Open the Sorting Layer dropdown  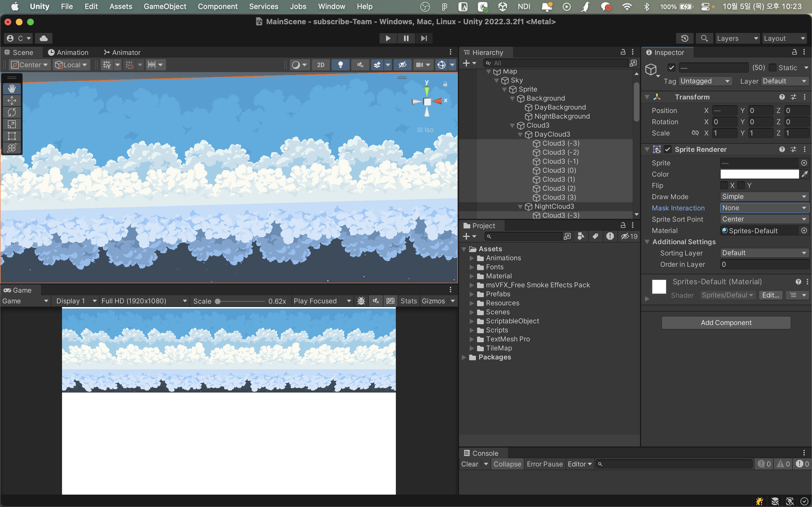point(764,253)
